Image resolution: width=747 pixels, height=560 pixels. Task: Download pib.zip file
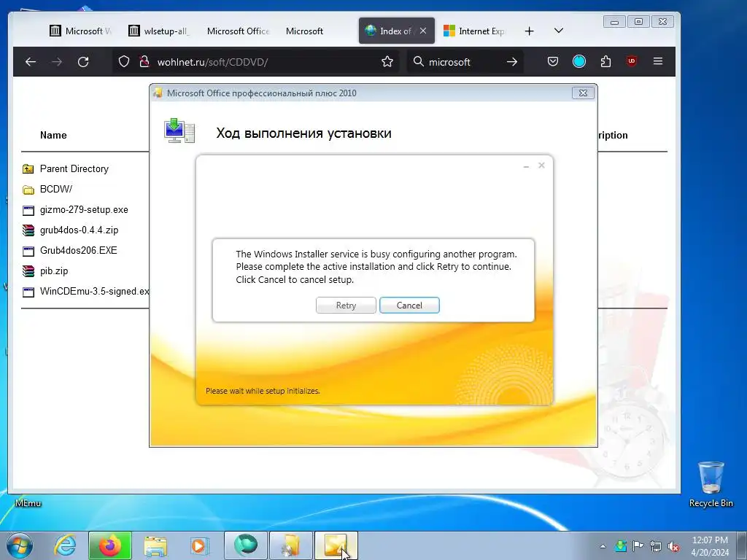click(54, 271)
